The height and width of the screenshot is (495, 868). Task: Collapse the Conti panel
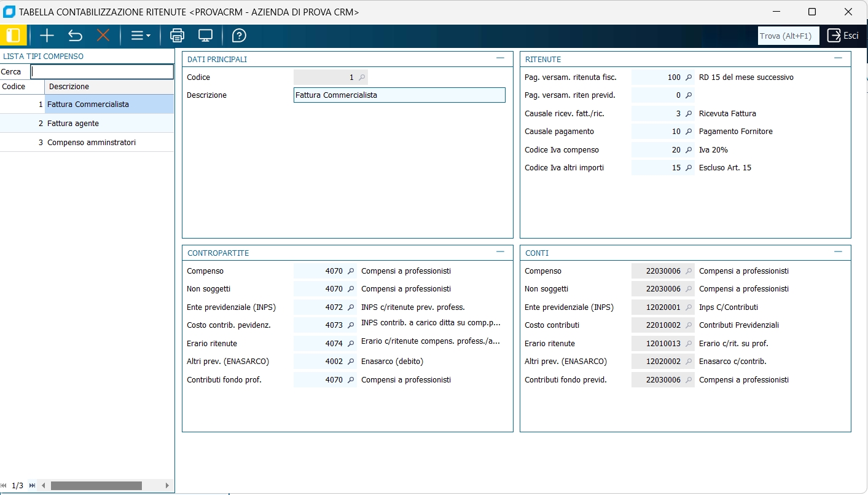pyautogui.click(x=838, y=252)
